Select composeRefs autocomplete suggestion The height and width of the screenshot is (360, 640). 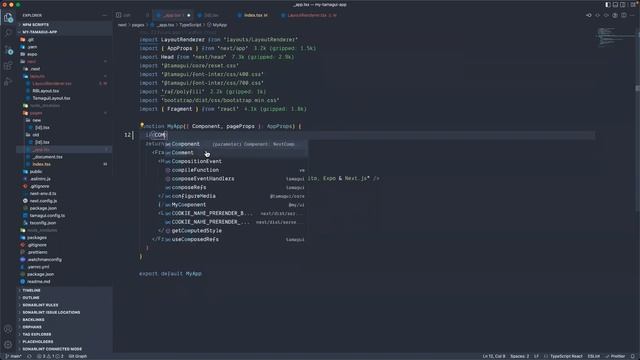point(236,187)
